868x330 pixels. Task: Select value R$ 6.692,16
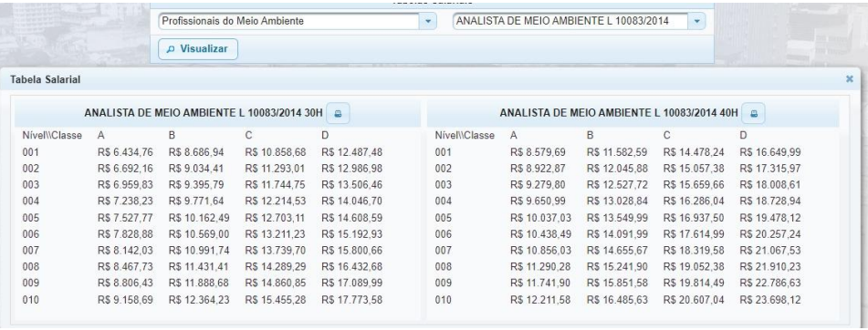click(125, 168)
